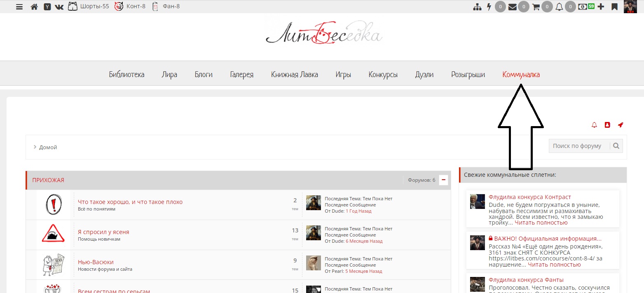Image resolution: width=644 pixels, height=293 pixels.
Task: Open the messages envelope icon
Action: (x=513, y=7)
